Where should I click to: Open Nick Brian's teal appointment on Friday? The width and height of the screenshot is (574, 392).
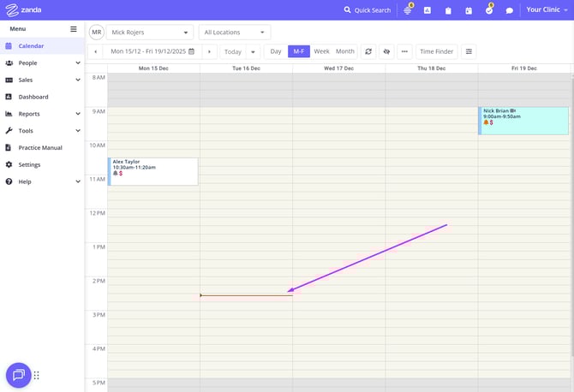[x=523, y=120]
